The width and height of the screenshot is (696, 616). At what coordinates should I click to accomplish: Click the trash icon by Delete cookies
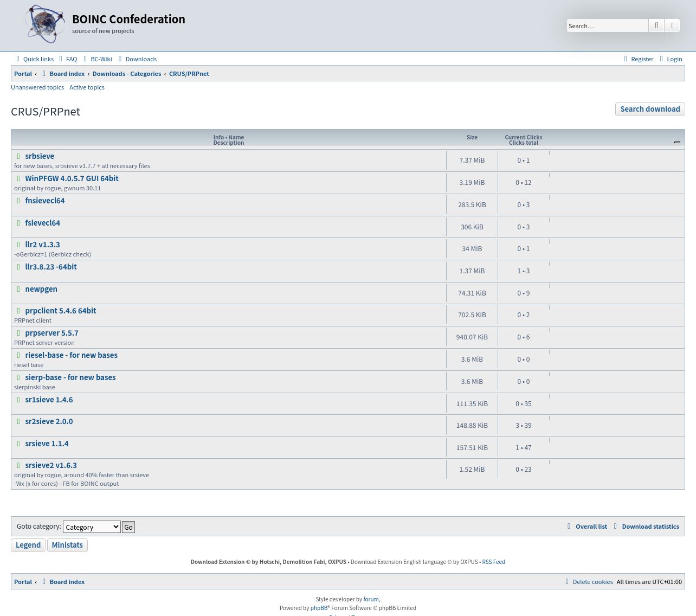(567, 582)
